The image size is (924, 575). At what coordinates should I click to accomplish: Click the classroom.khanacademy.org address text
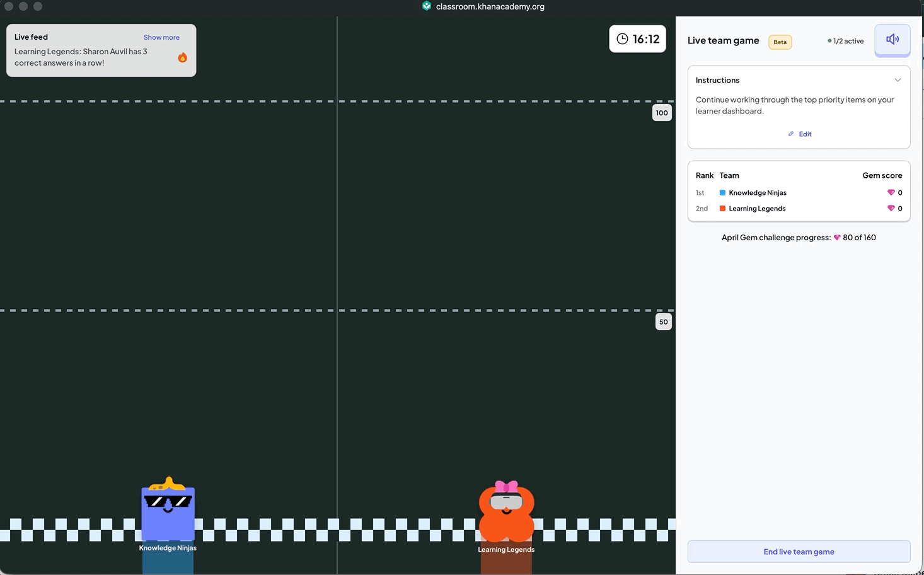click(x=490, y=6)
